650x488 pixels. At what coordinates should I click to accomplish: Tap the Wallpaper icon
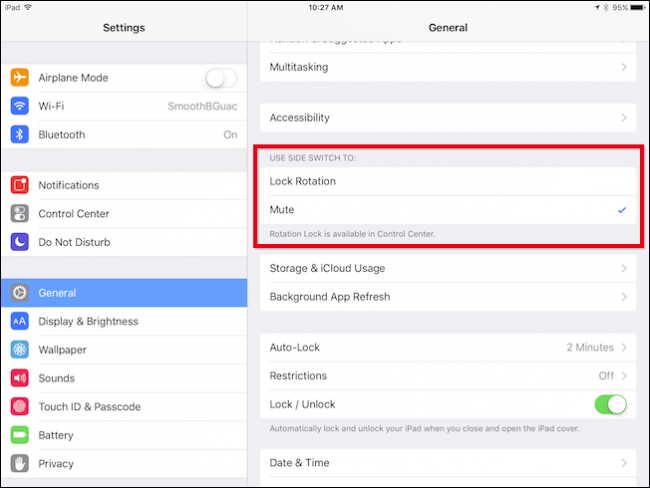[x=19, y=350]
